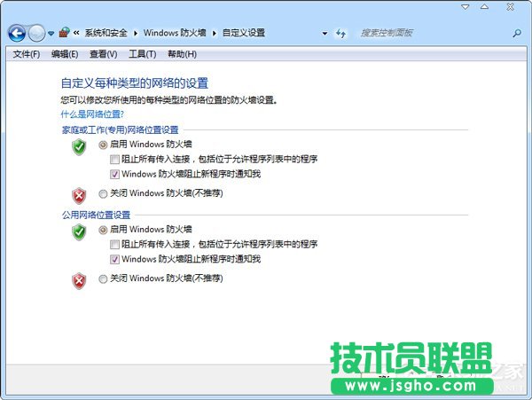Select 启用 Windows 防火墙 radio for public network

(x=103, y=230)
